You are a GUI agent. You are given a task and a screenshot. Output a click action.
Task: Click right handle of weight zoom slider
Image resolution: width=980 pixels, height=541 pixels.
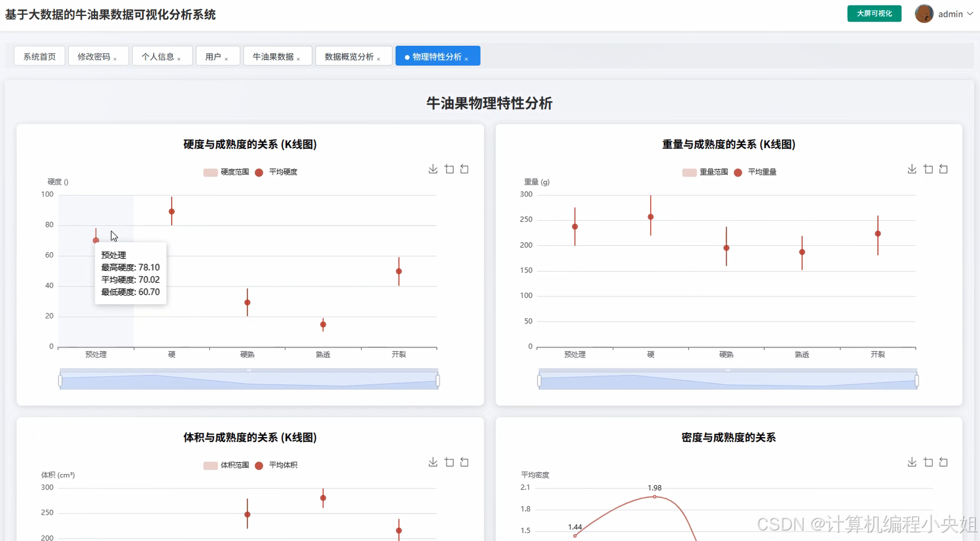[x=917, y=381]
